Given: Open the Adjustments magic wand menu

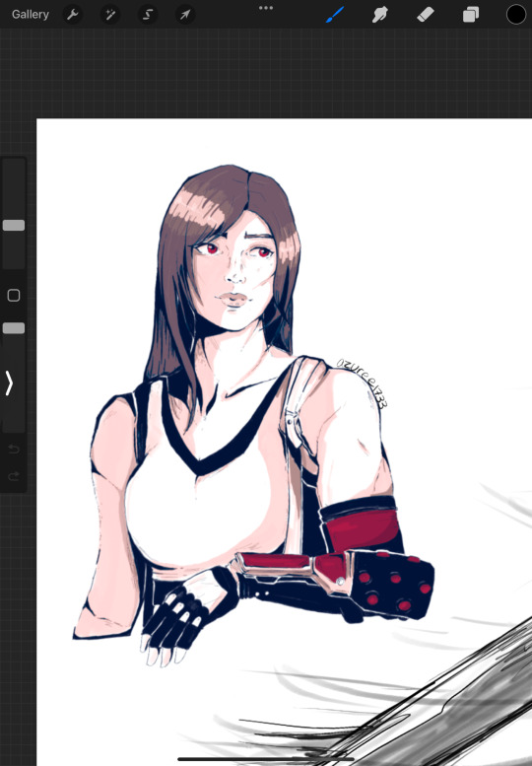Looking at the screenshot, I should pyautogui.click(x=110, y=15).
